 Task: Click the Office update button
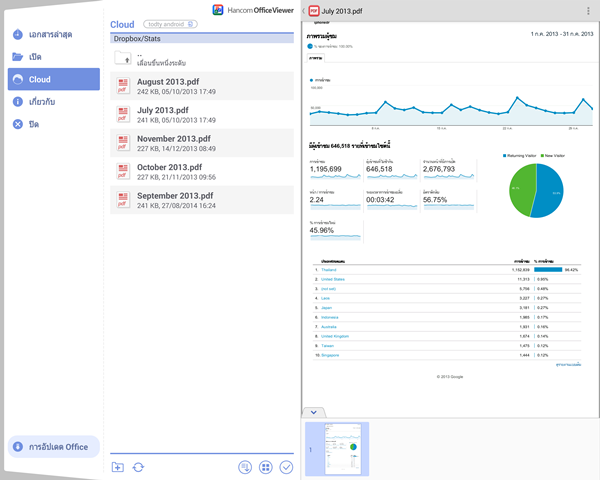(x=50, y=445)
